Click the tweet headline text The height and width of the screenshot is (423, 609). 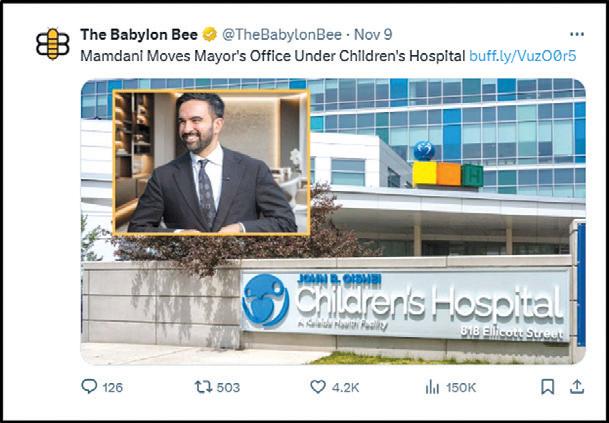273,56
